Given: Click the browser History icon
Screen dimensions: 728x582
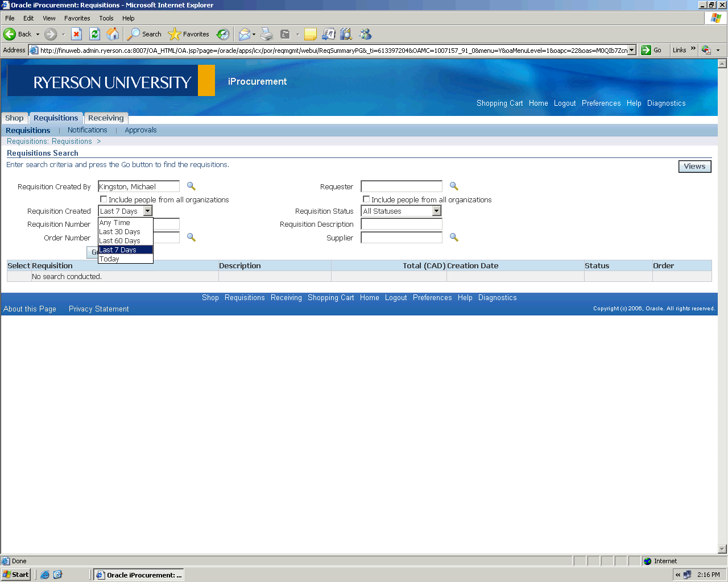Looking at the screenshot, I should (223, 34).
